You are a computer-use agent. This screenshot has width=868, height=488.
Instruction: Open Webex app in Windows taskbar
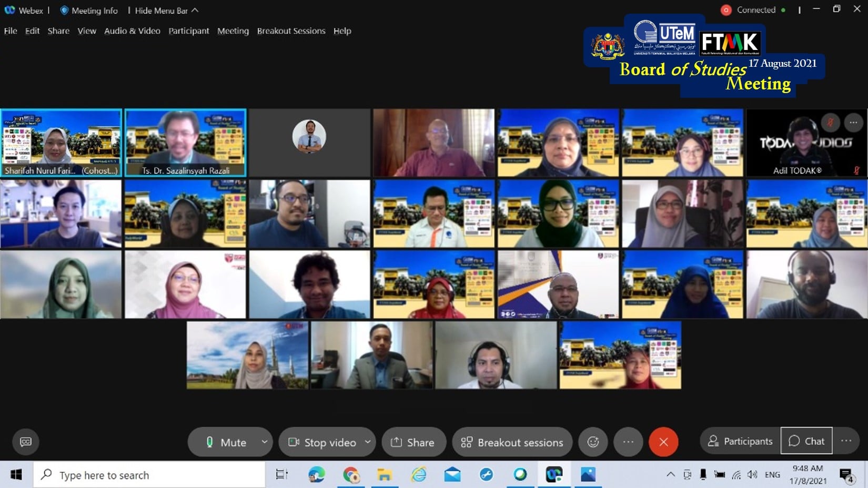pos(554,474)
